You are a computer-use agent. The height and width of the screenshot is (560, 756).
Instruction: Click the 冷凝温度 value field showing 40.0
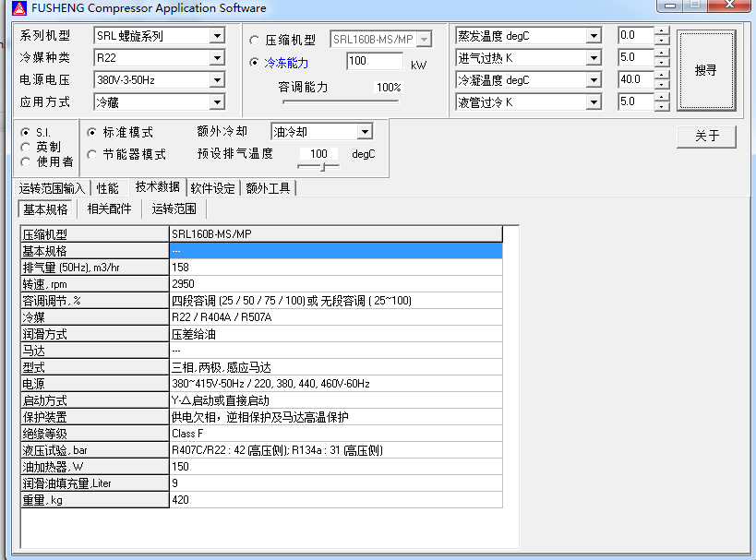[x=635, y=79]
